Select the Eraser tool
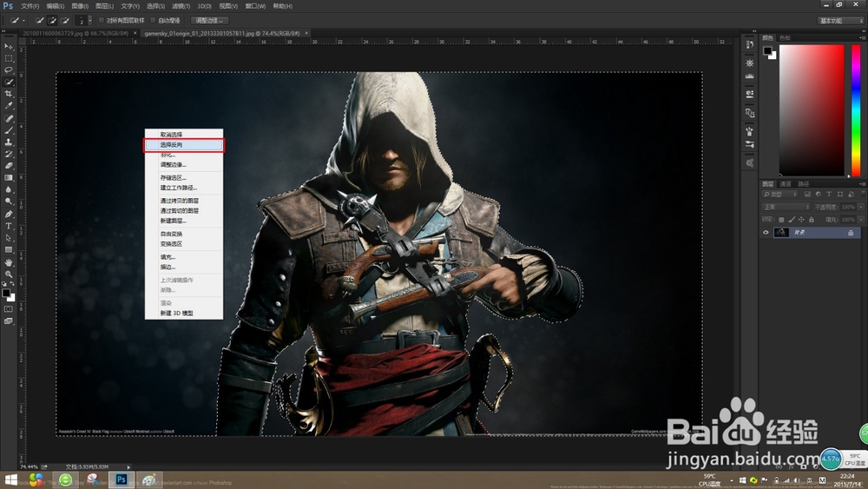Image resolution: width=868 pixels, height=489 pixels. click(x=9, y=166)
